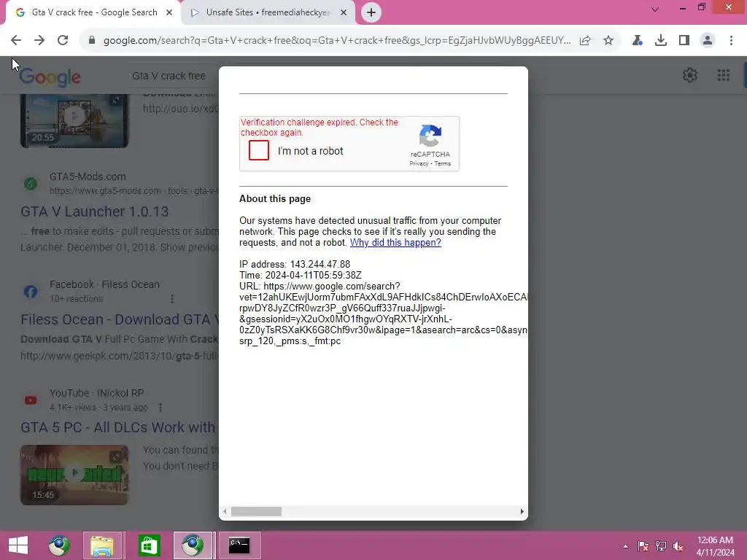Toggle the side panel icon
The image size is (747, 560).
[x=684, y=41]
